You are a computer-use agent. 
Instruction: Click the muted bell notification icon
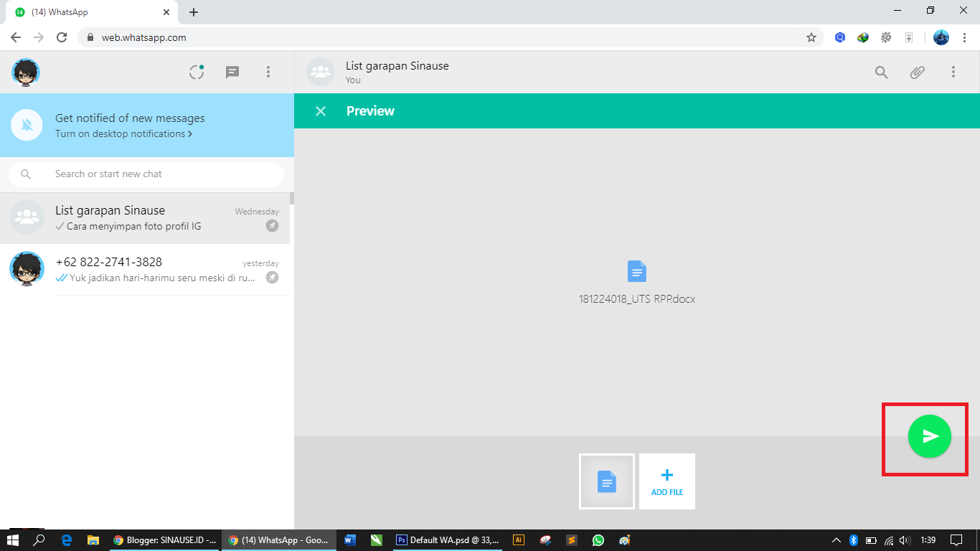pyautogui.click(x=27, y=126)
